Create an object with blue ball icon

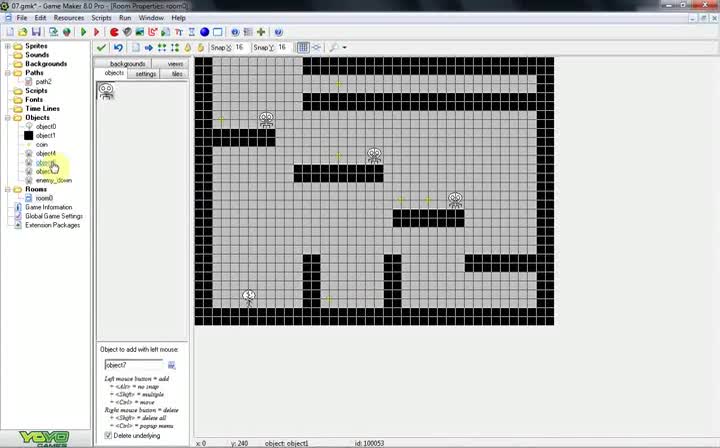point(204,32)
